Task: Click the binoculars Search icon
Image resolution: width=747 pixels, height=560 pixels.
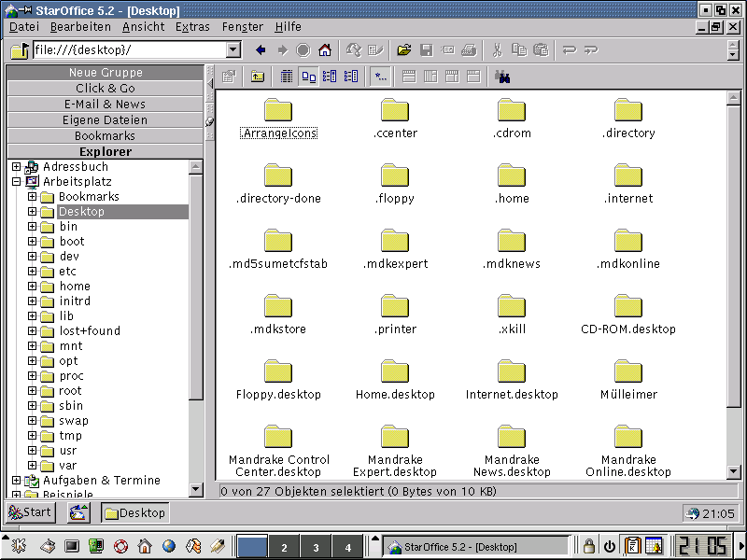Action: coord(502,77)
